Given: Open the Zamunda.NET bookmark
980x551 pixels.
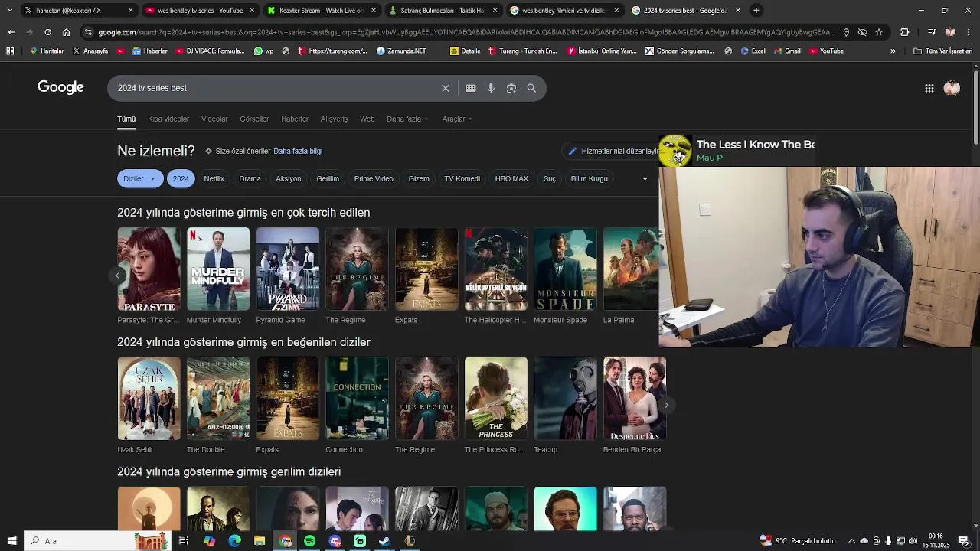Looking at the screenshot, I should (401, 51).
